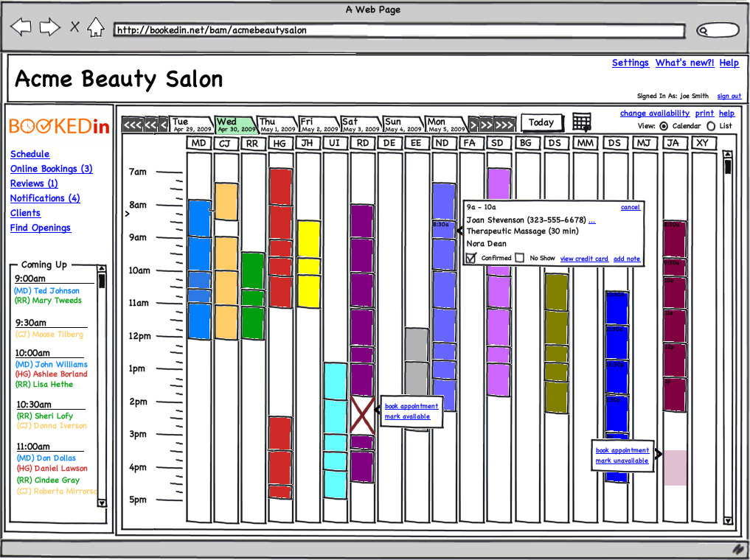Image resolution: width=750 pixels, height=560 pixels.
Task: Check the No Show checkbox
Action: (520, 258)
